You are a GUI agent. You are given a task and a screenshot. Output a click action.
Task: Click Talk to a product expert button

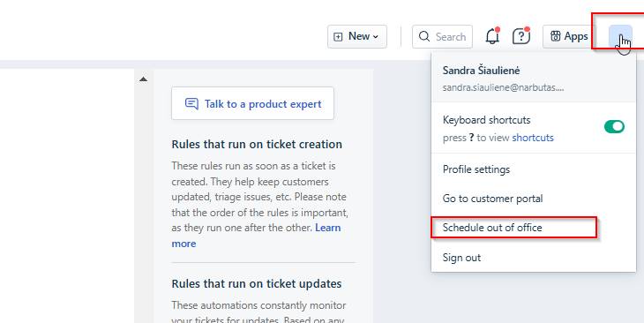tap(252, 103)
